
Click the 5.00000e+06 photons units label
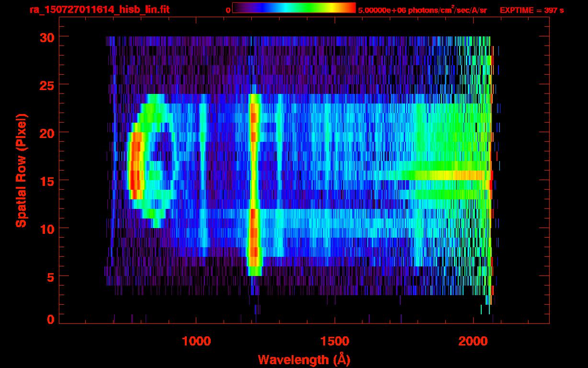tap(422, 10)
